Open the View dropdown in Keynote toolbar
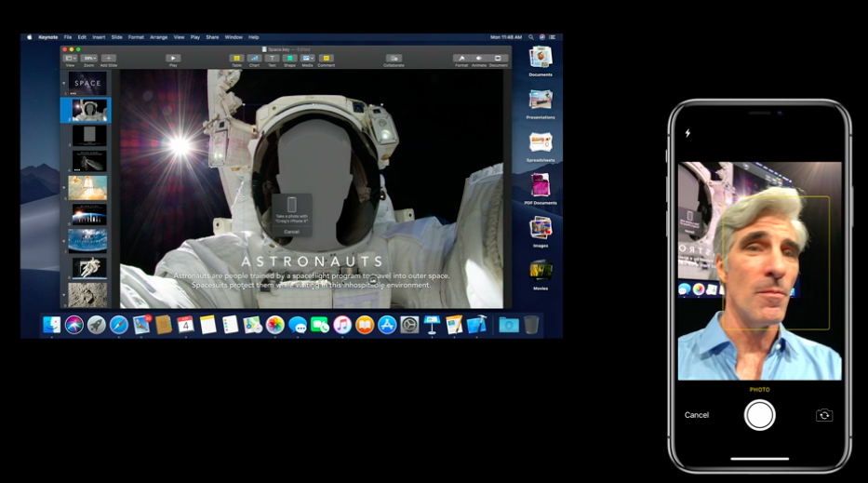This screenshot has height=483, width=868. [71, 58]
